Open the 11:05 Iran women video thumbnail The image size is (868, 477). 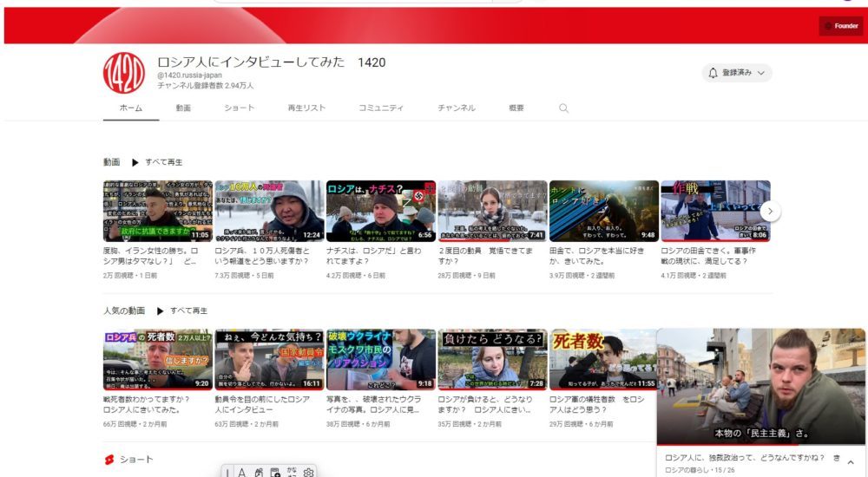(x=158, y=211)
